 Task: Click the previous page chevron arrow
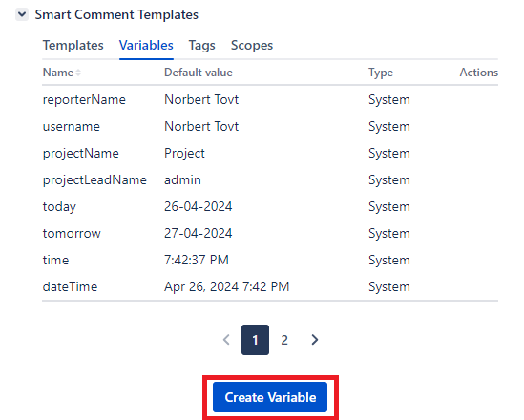point(226,340)
